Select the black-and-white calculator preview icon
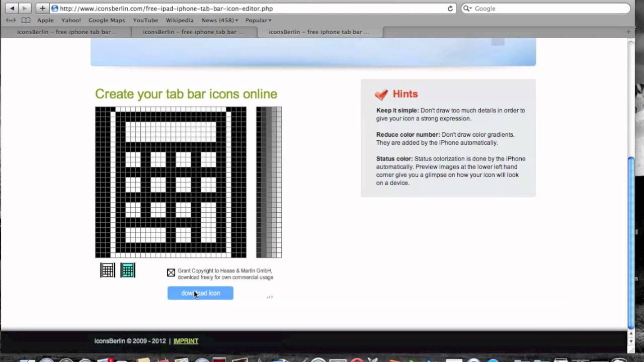Screen dimensions: 644x362 click(x=107, y=270)
